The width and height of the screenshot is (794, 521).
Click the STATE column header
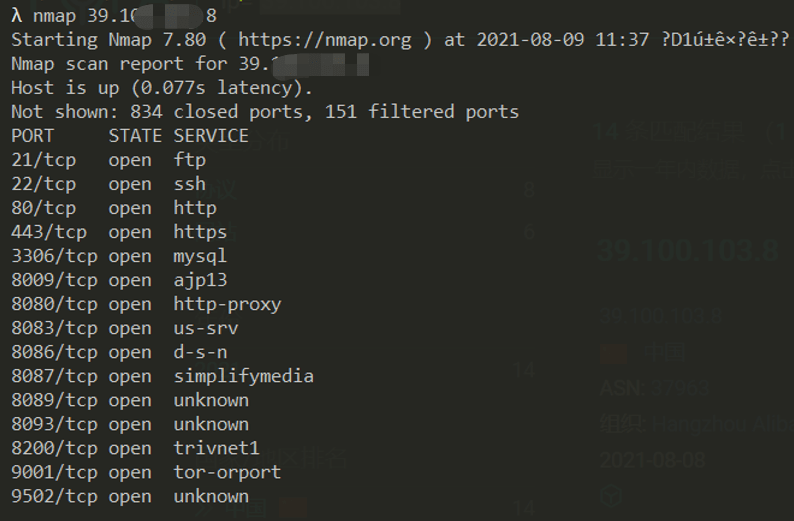tap(135, 136)
